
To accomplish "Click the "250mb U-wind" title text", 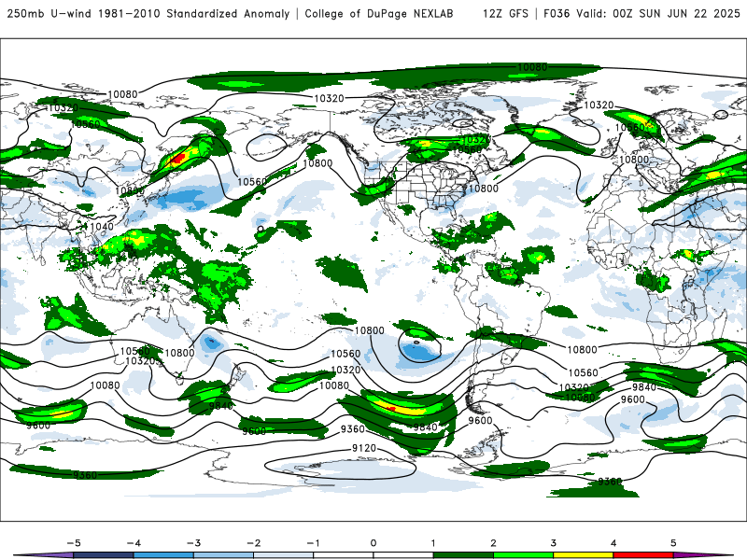I will click(49, 13).
